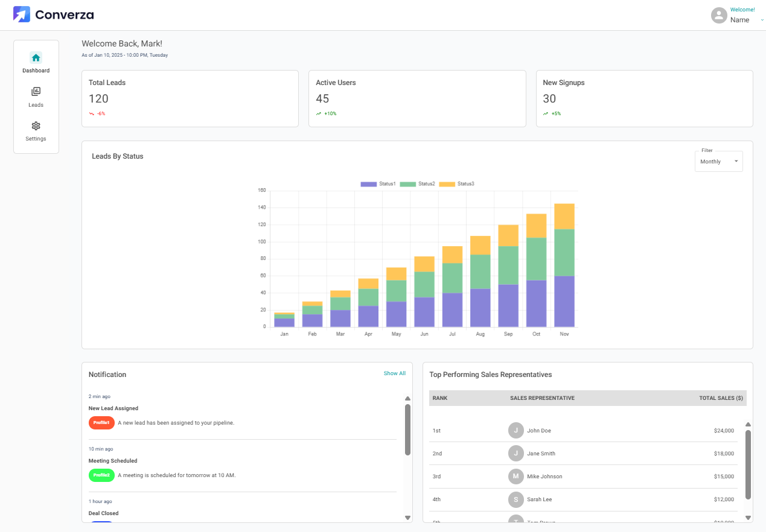Open the Leads sidebar icon
This screenshot has height=532, width=766.
[36, 92]
